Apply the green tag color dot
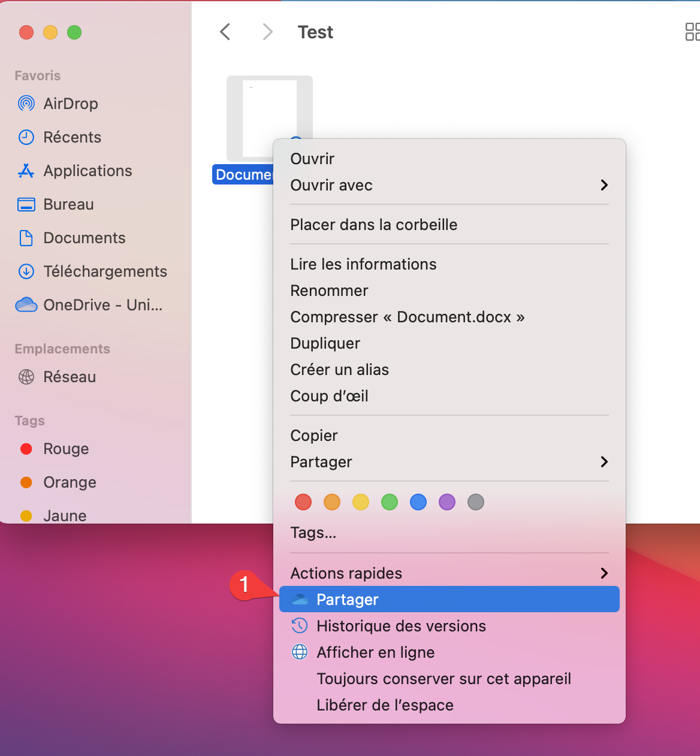The width and height of the screenshot is (700, 756). point(390,502)
